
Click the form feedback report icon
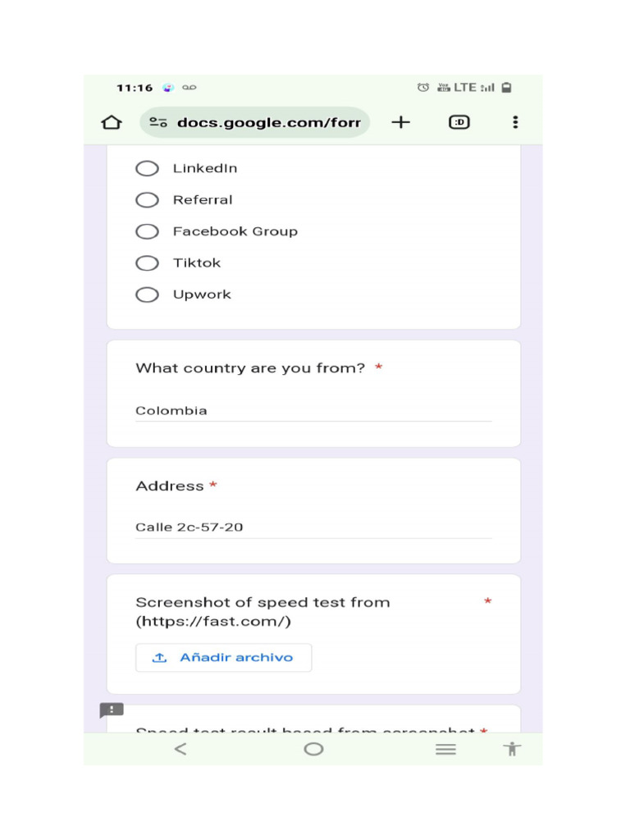[112, 710]
